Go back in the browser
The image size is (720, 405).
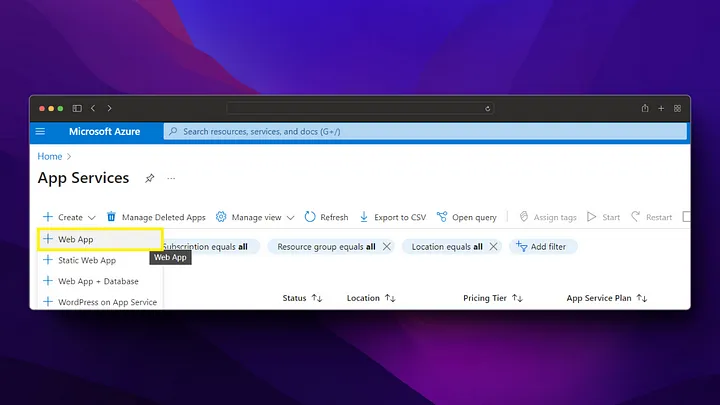click(93, 108)
